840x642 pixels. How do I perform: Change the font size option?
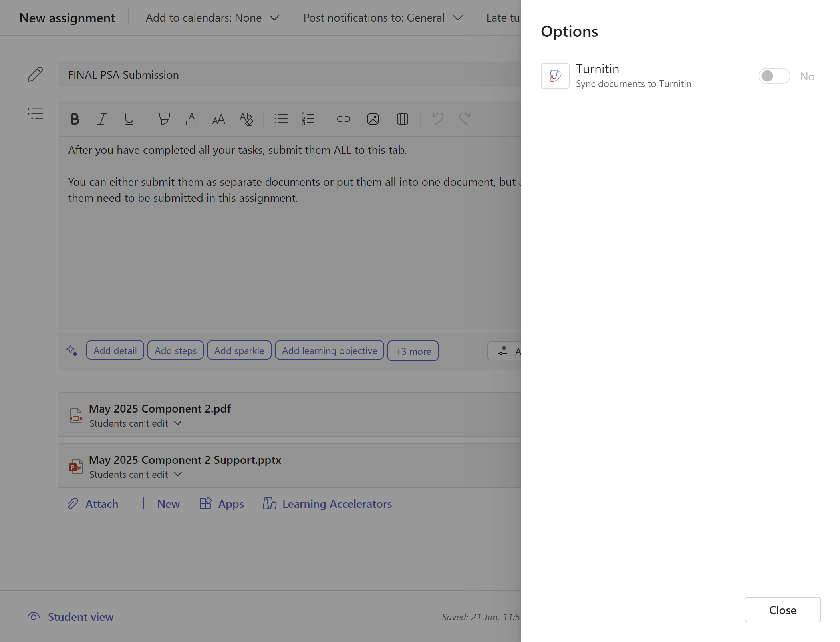(218, 119)
